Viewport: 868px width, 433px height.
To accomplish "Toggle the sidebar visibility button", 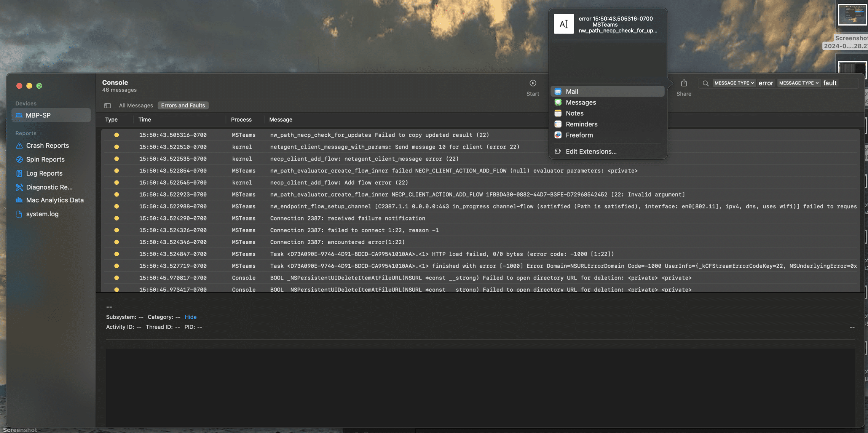I will [108, 105].
